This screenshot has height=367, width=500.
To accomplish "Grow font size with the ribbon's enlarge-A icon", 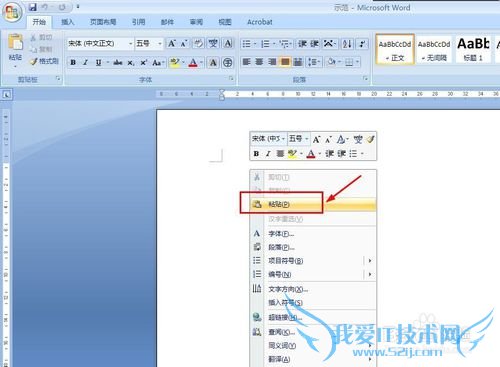I will (x=172, y=44).
